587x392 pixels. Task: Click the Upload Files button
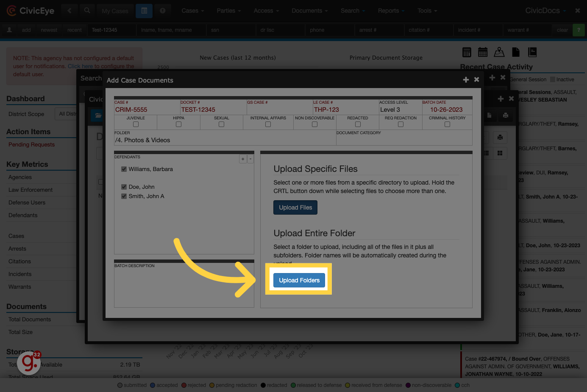[x=295, y=207]
